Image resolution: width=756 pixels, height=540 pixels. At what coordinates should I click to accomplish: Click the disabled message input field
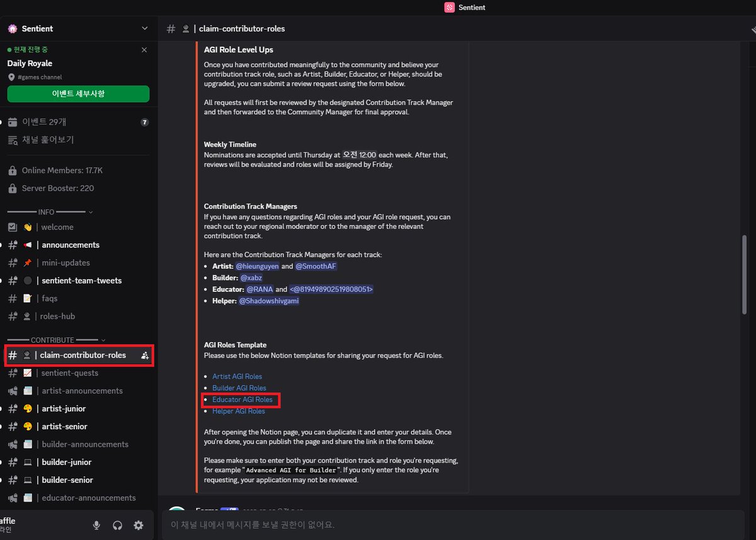click(454, 524)
